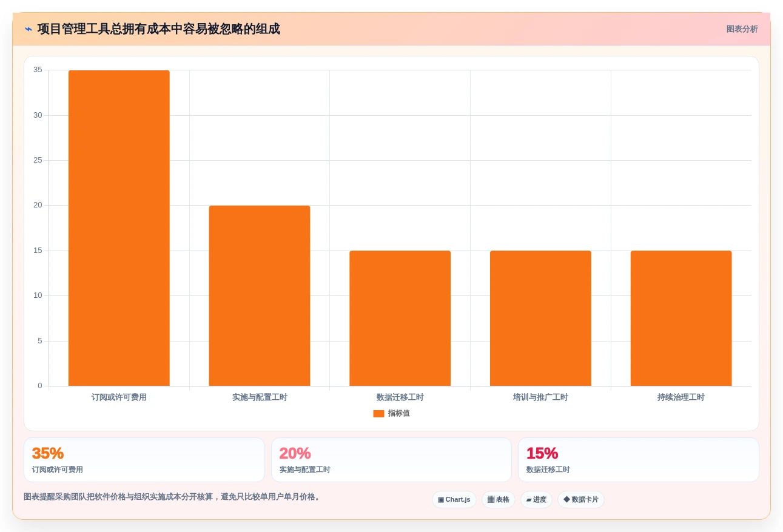Click the 图表分析 label in the header
The width and height of the screenshot is (783, 532).
[x=742, y=29]
